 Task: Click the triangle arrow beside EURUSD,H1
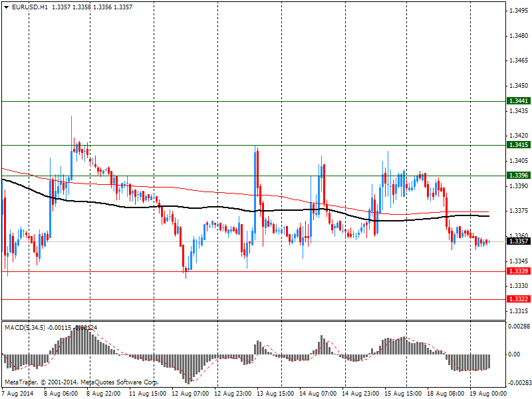(6, 7)
